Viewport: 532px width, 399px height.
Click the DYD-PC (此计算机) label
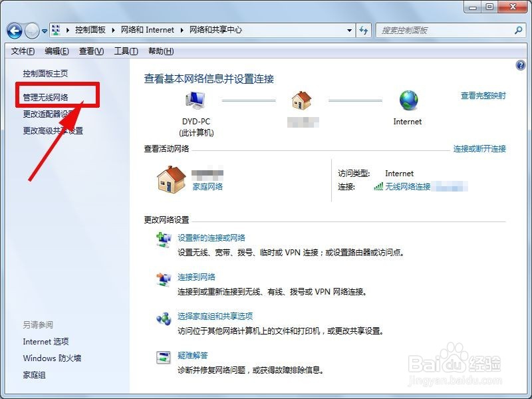coord(196,127)
